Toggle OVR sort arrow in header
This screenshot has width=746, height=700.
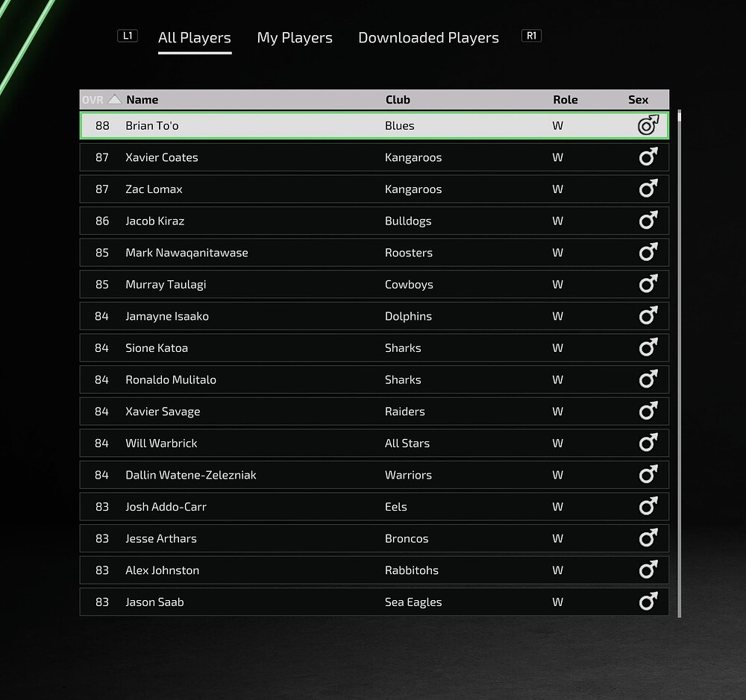pos(115,99)
